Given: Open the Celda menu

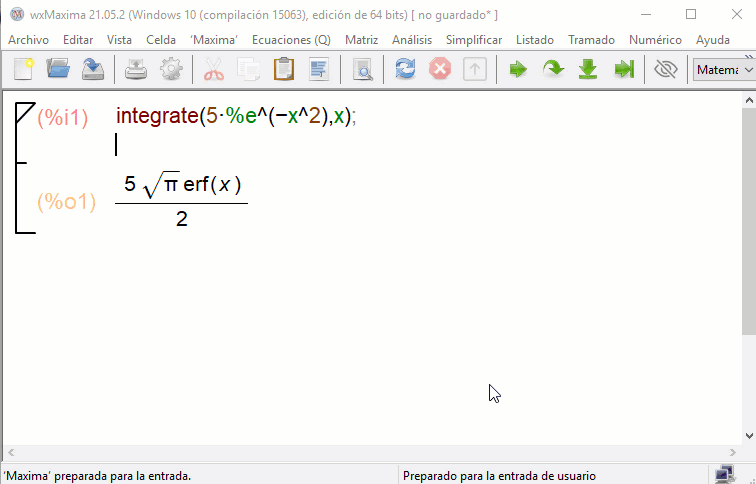Looking at the screenshot, I should click(x=161, y=40).
